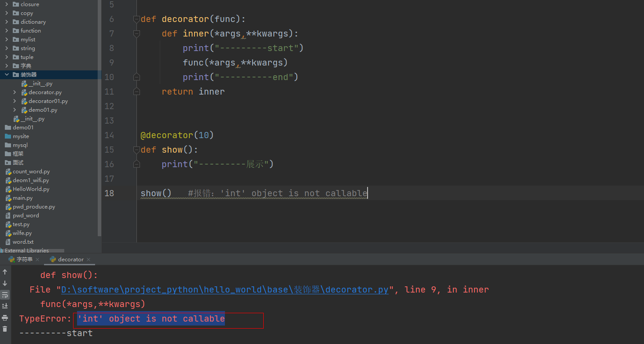Expand decorator01.py structure in tree
This screenshot has width=644, height=344.
15,101
